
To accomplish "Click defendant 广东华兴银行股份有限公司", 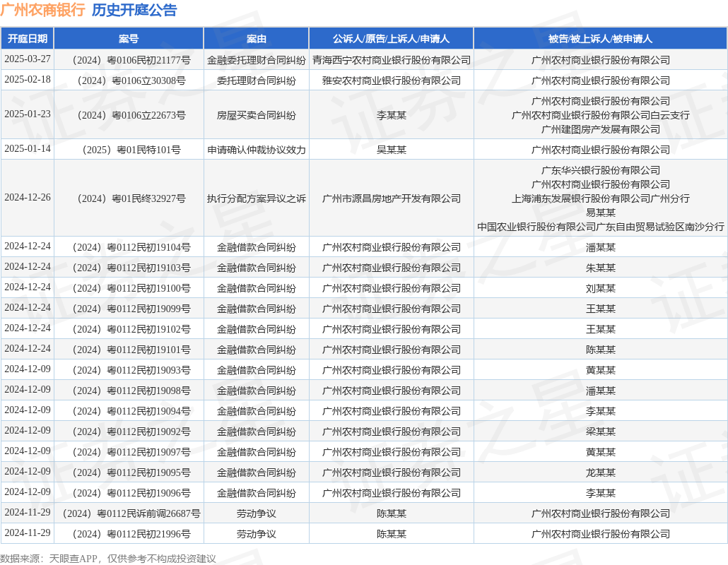I will [x=600, y=170].
